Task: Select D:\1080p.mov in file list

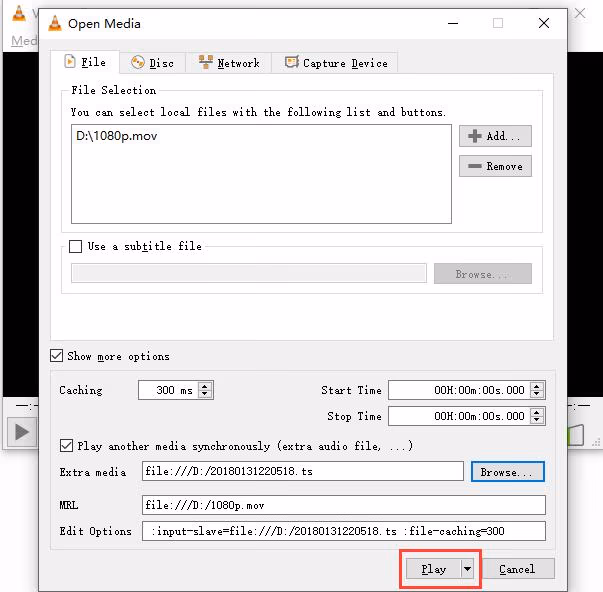Action: coord(117,136)
